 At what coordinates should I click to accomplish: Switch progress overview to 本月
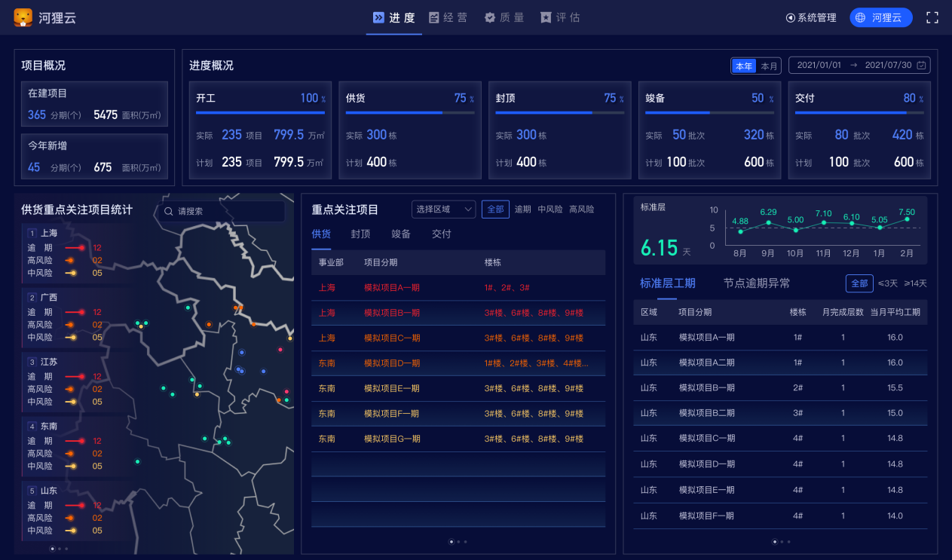pos(769,66)
